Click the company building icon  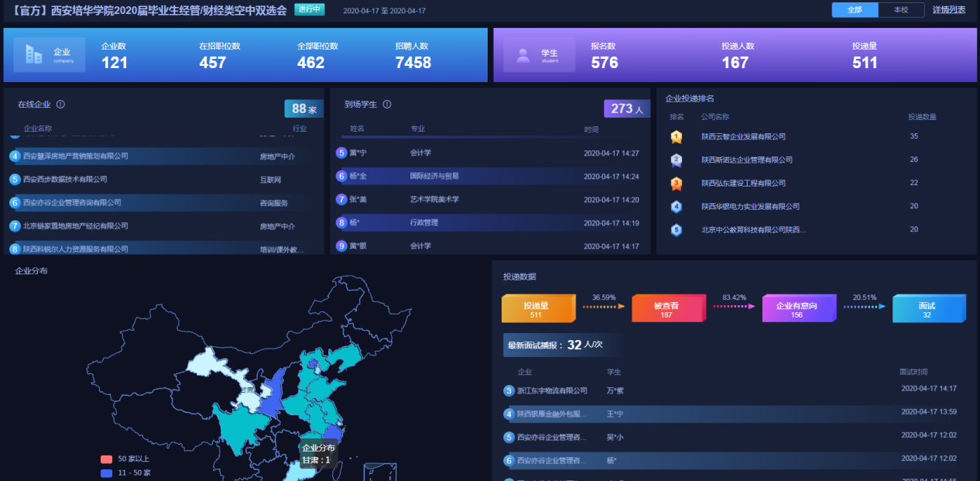click(x=34, y=54)
